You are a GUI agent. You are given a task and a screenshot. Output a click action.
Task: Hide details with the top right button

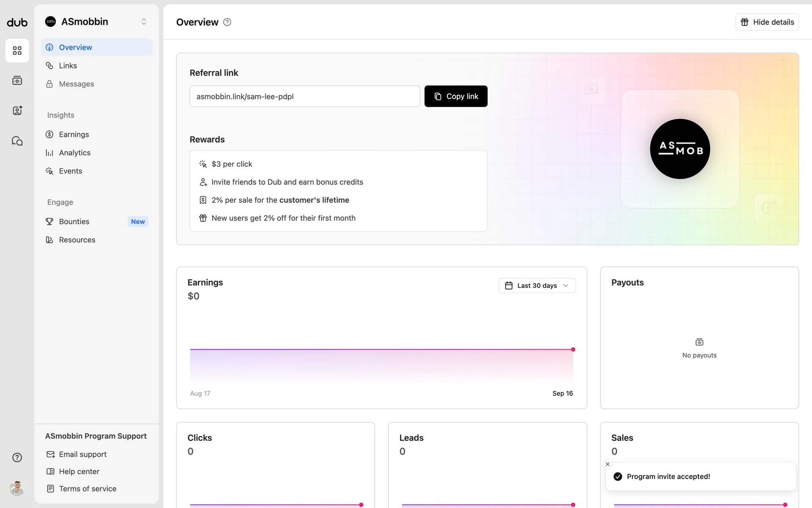[x=767, y=22]
